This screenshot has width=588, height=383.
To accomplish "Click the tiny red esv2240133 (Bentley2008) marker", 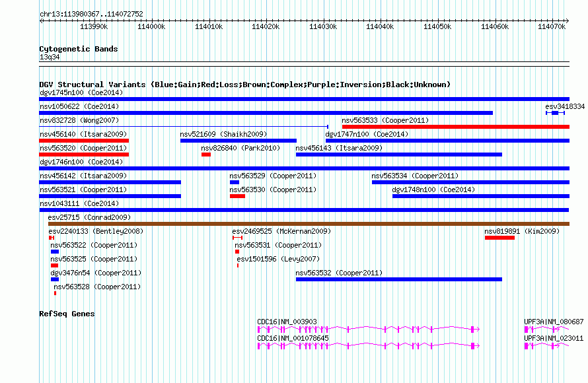I will point(52,238).
